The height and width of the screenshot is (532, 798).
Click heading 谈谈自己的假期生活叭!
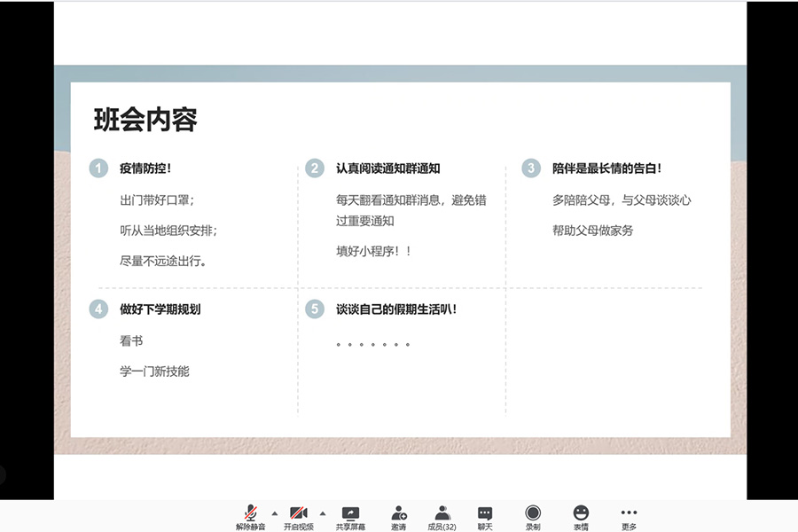point(396,309)
